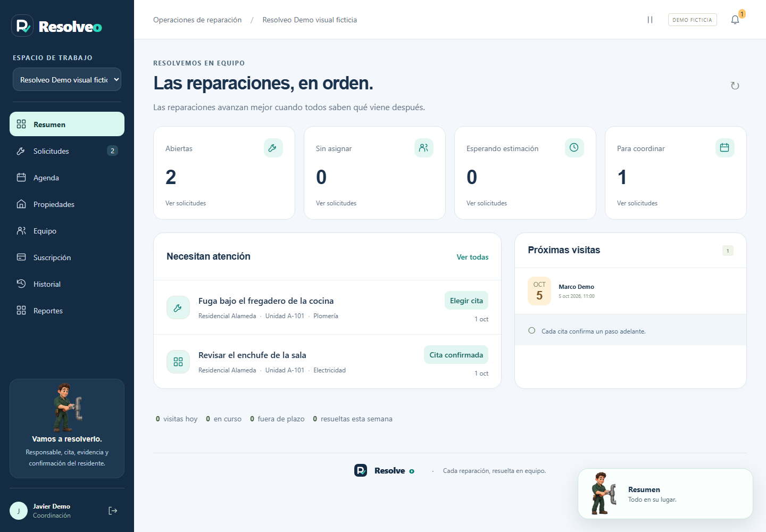Click the calendar icon in the Para coordinar card
Screen dimensions: 766x532
pos(725,148)
